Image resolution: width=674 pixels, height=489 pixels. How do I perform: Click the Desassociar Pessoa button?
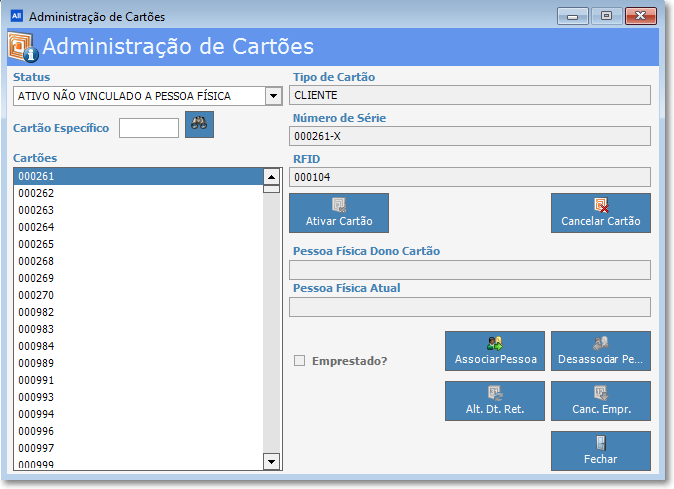click(600, 351)
